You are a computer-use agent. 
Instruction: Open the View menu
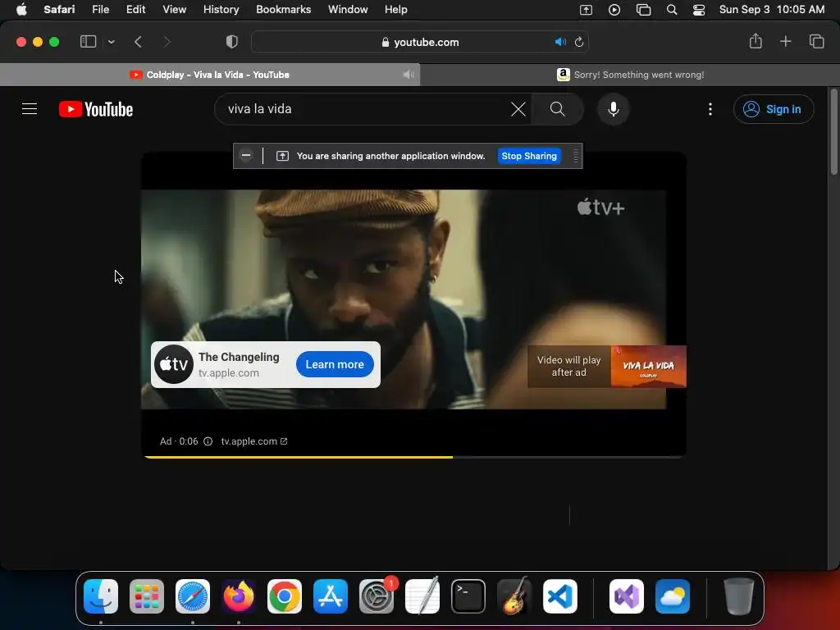click(174, 10)
